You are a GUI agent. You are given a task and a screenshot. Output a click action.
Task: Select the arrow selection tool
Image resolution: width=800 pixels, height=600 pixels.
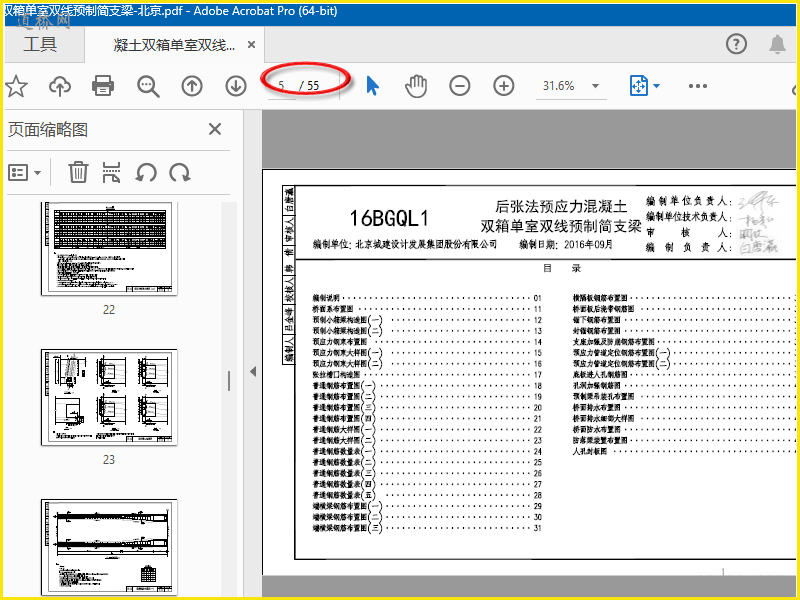(x=373, y=86)
